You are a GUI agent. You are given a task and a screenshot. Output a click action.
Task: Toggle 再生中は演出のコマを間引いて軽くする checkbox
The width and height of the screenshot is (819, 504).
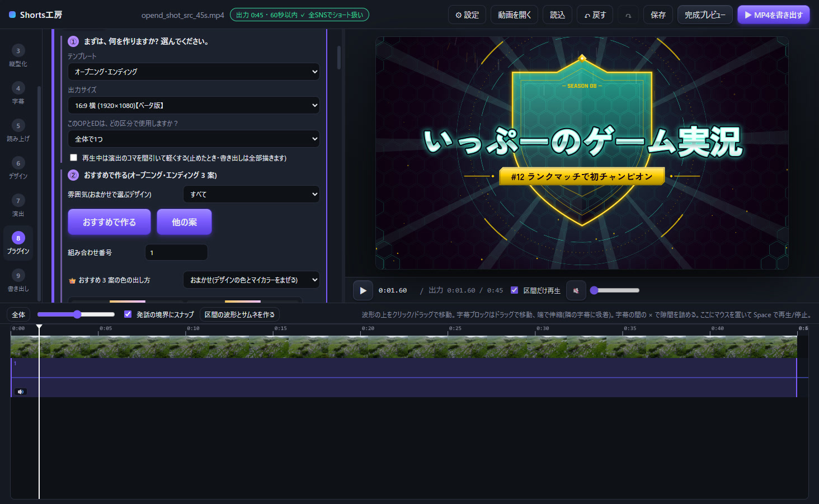(73, 158)
